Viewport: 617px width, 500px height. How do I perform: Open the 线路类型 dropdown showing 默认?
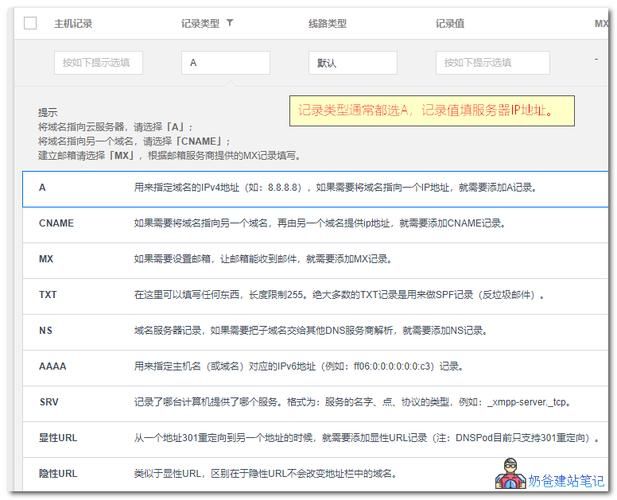point(353,63)
